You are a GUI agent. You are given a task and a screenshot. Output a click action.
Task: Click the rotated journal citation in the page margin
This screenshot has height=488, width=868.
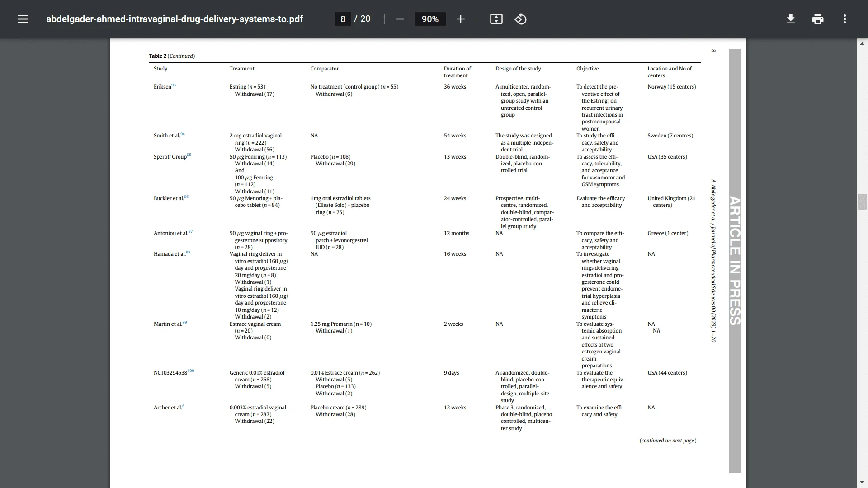coord(713,261)
